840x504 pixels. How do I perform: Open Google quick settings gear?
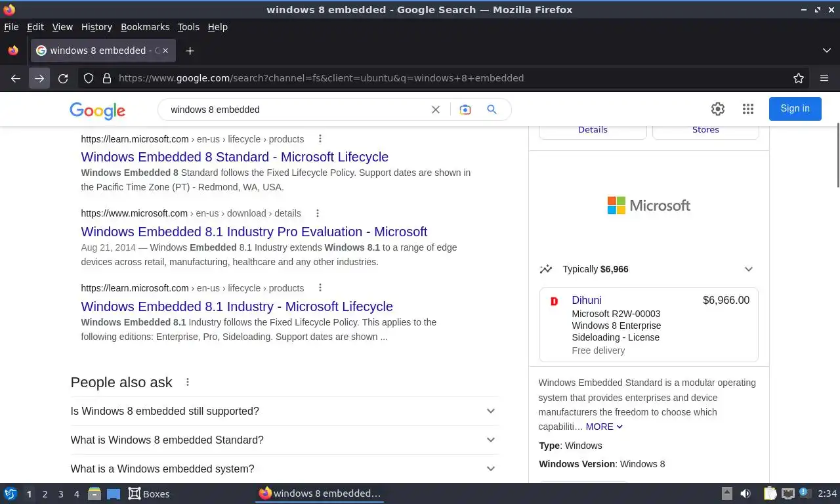pos(718,109)
